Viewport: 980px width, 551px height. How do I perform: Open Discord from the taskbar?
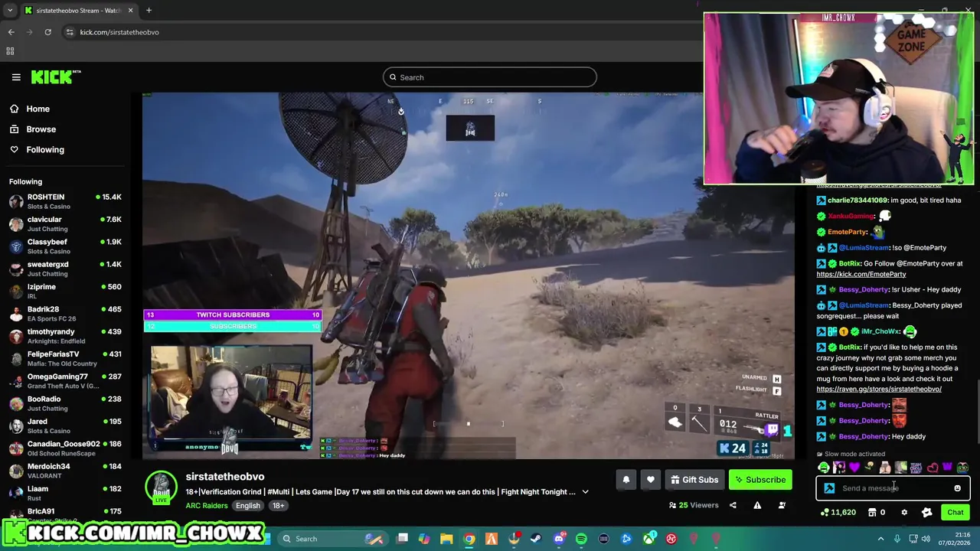[x=559, y=539]
